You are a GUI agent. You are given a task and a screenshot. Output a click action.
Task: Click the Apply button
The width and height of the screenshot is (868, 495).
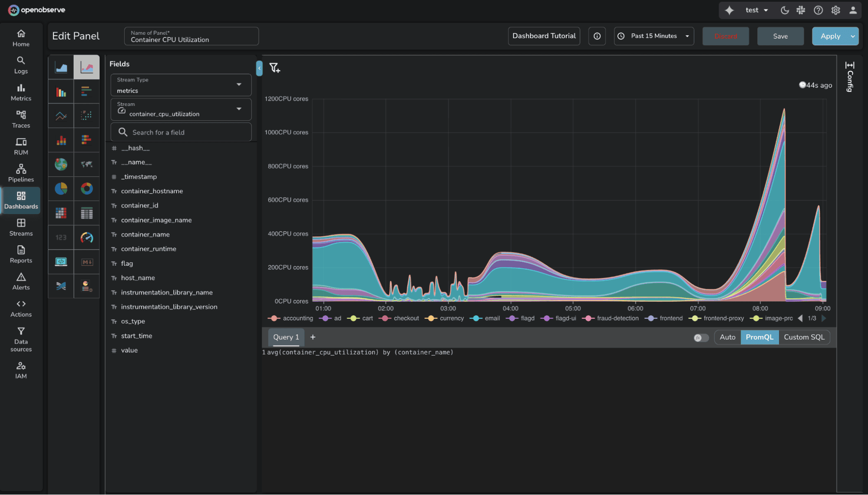pyautogui.click(x=830, y=36)
